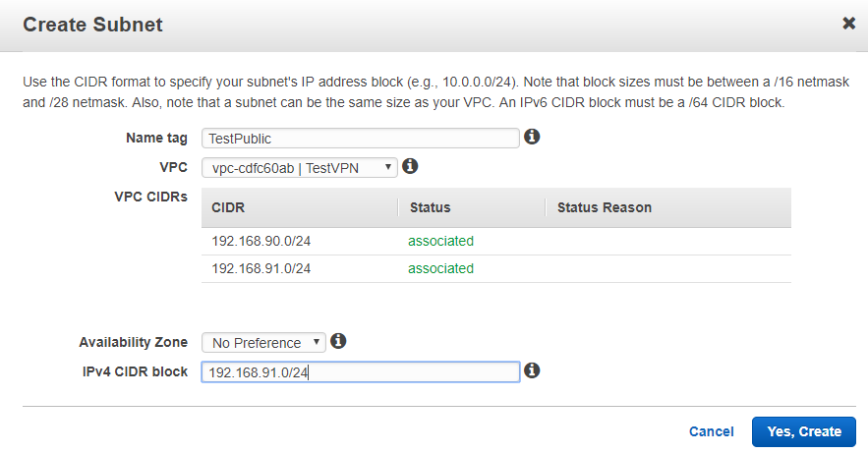Click the Name tag info icon
The image size is (868, 454).
coord(532,138)
